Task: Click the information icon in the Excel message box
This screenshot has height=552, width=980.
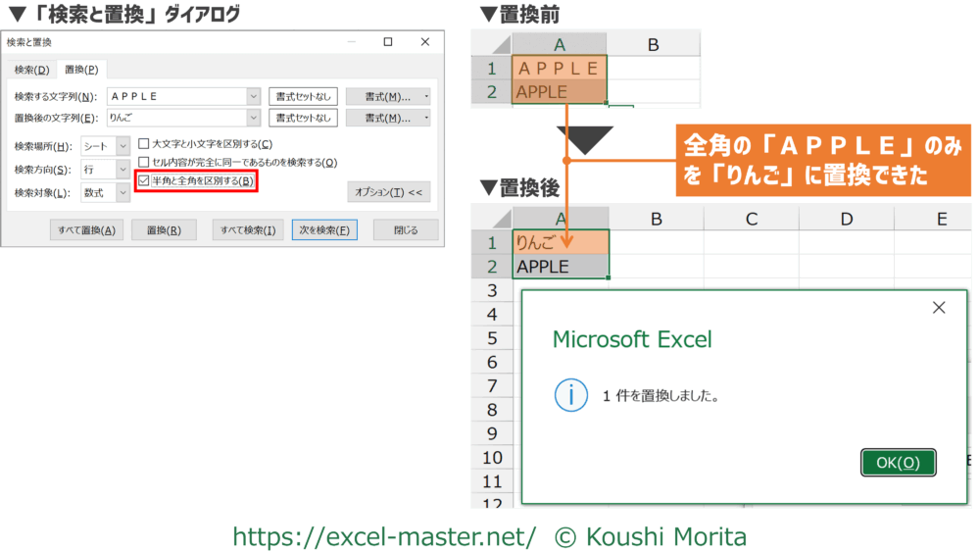Action: (x=571, y=396)
